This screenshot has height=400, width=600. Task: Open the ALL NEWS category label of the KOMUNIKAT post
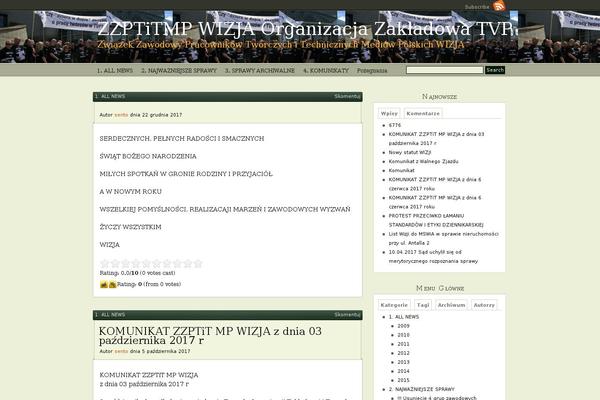tap(110, 315)
